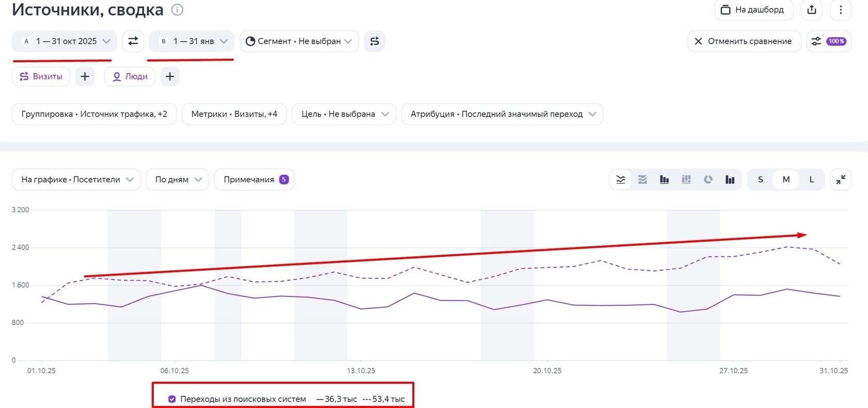Open the По дням detail dropdown

[177, 180]
